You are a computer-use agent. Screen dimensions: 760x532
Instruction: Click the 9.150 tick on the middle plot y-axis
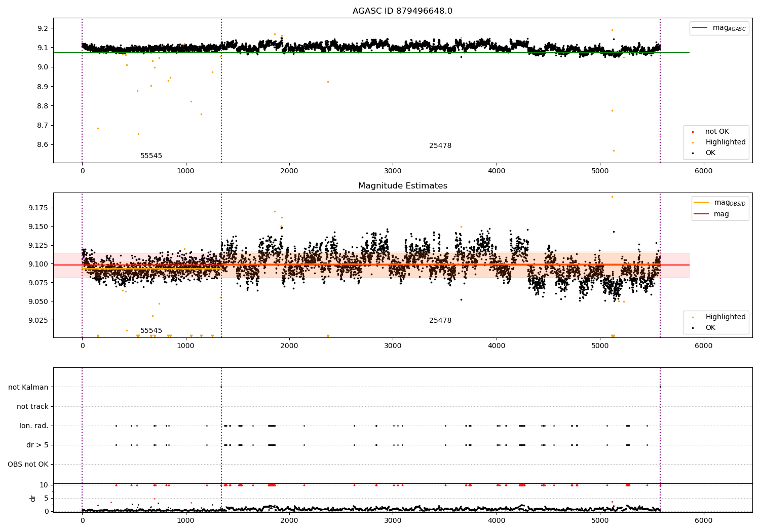pos(38,226)
